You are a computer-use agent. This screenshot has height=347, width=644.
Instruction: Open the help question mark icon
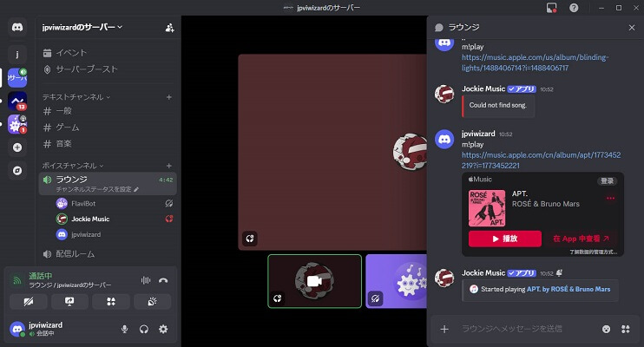(574, 8)
